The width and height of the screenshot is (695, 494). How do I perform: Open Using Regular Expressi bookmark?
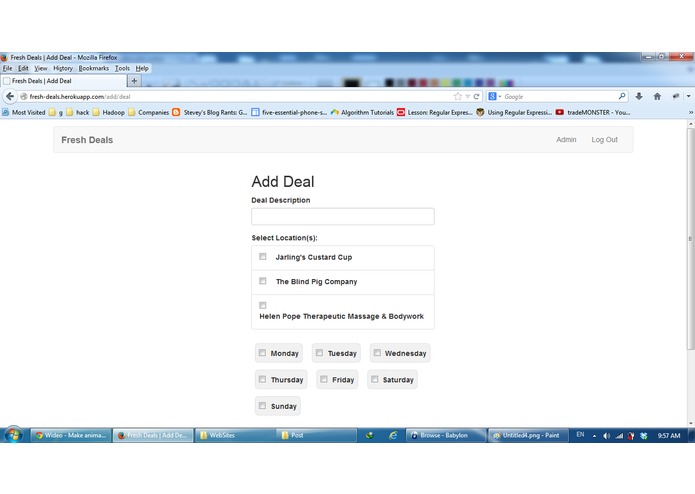(514, 113)
